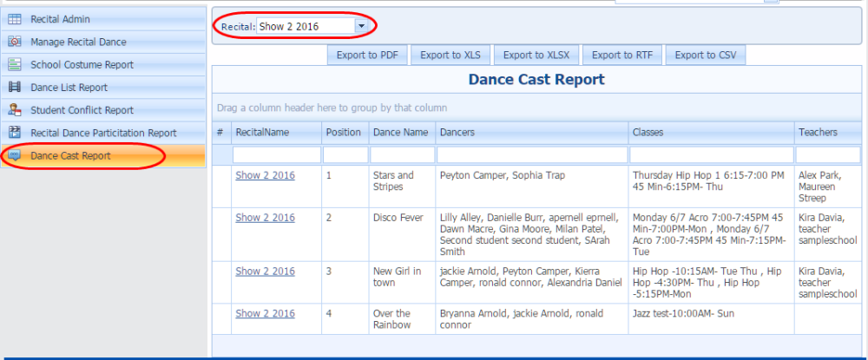Viewport: 868px width, 360px height.
Task: Sort by the Classes column header
Action: tap(712, 133)
